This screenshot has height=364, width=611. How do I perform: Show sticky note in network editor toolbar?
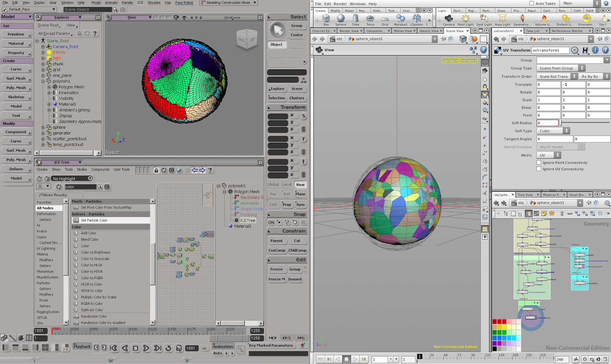[x=544, y=214]
